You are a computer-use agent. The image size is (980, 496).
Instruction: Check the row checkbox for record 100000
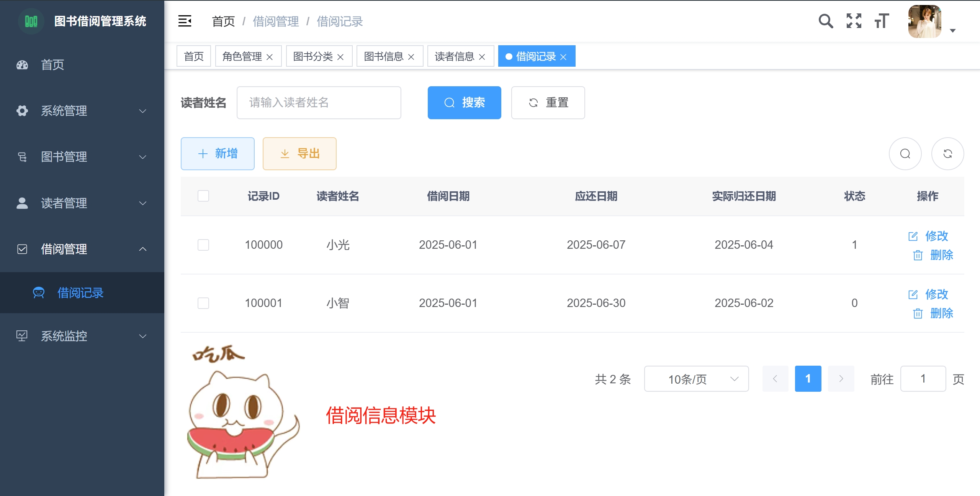click(x=203, y=245)
